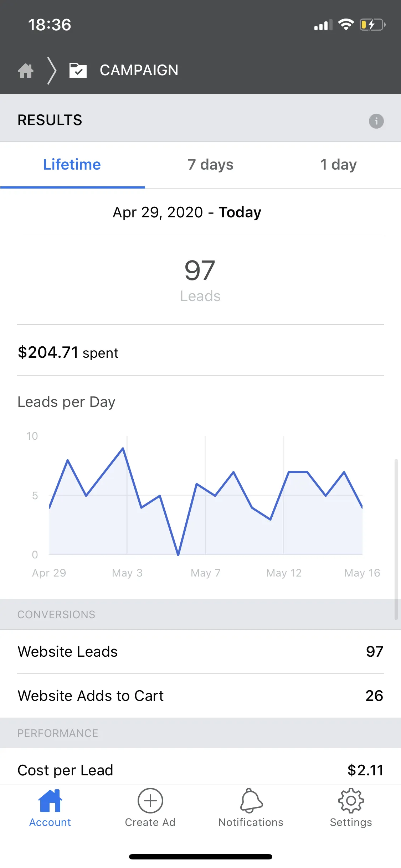
Task: Open the Settings gear icon
Action: tap(351, 800)
